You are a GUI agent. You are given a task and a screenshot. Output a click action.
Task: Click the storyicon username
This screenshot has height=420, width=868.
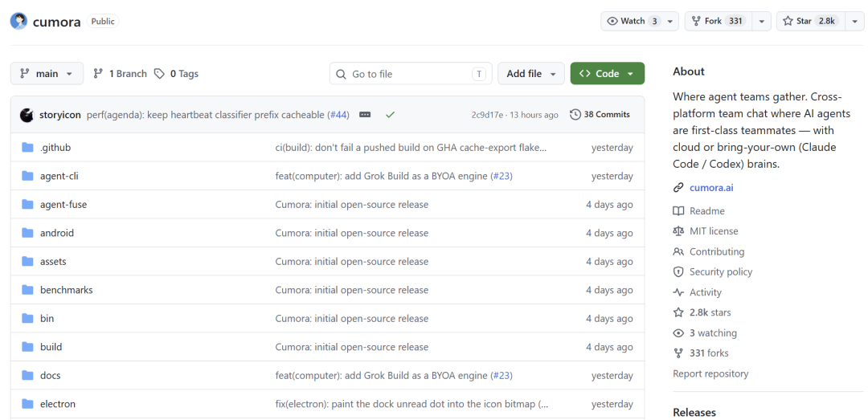pos(60,115)
